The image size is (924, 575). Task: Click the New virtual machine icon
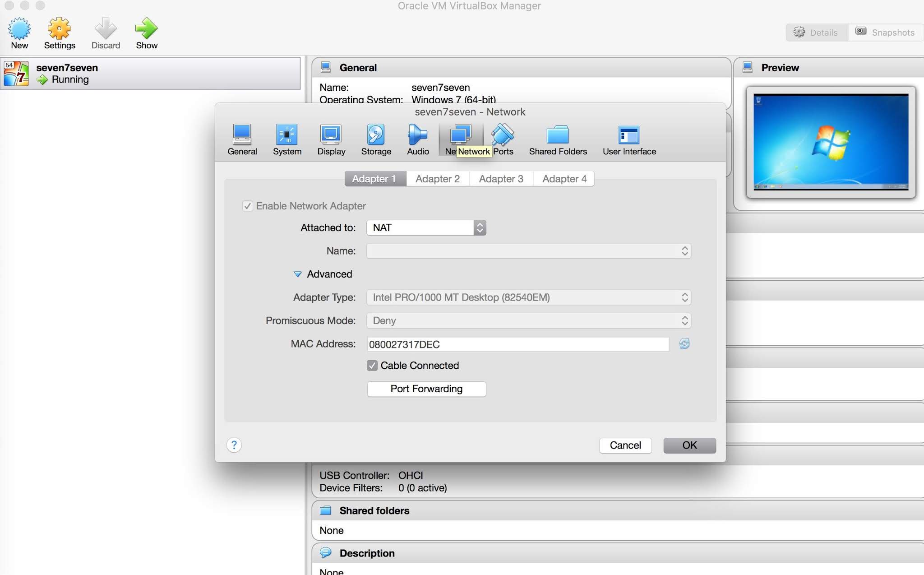point(19,29)
